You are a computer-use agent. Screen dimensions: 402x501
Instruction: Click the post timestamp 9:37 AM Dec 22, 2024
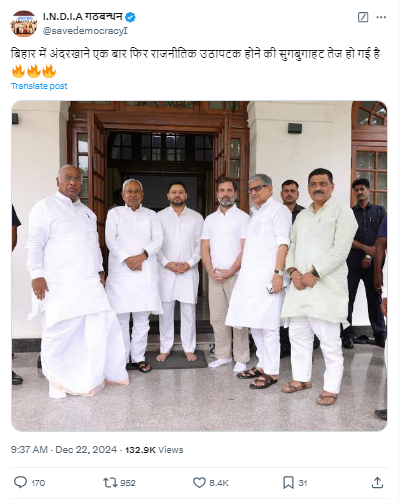pyautogui.click(x=64, y=450)
